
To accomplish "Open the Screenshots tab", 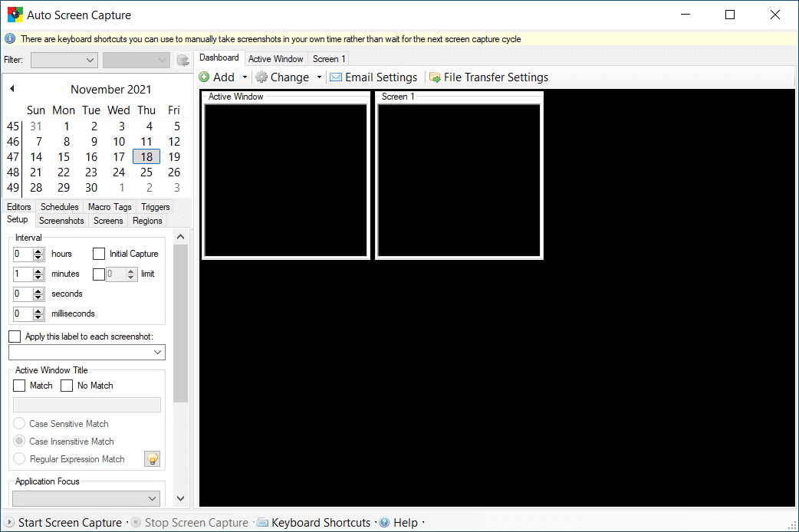I will click(61, 221).
